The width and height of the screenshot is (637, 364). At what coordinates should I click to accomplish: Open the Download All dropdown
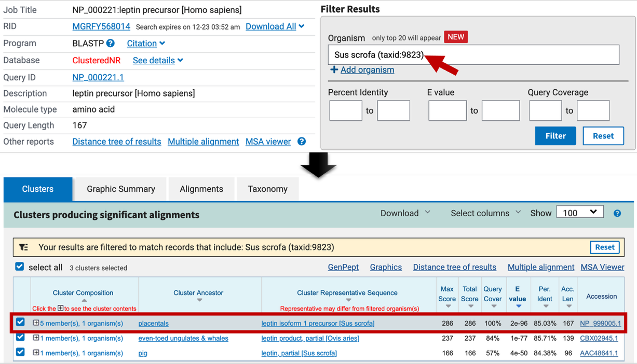[275, 26]
